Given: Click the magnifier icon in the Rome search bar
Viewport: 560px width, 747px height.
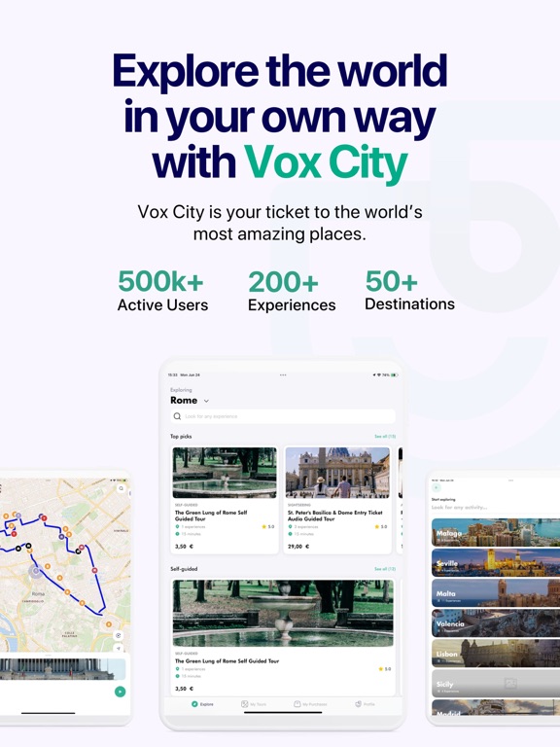Looking at the screenshot, I should pos(177,416).
